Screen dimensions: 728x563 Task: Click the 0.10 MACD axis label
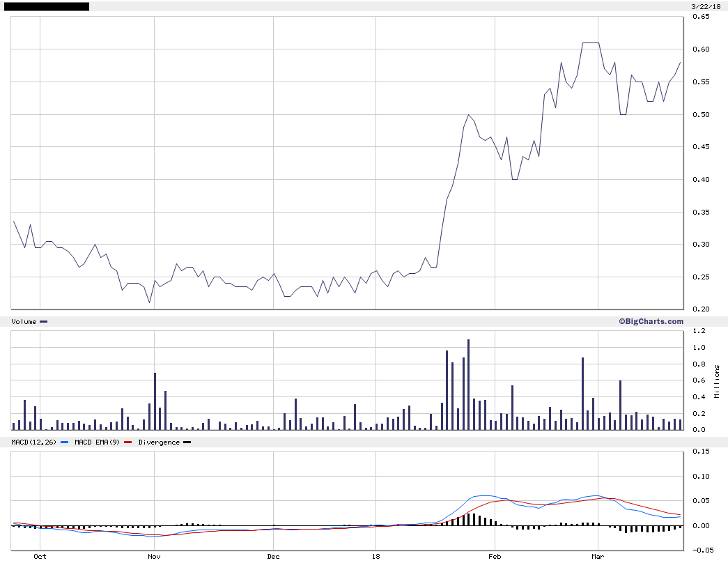[x=701, y=477]
